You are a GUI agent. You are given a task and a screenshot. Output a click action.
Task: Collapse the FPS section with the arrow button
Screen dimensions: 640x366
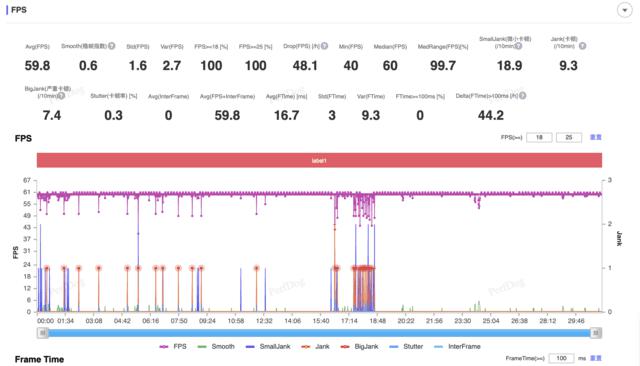624,10
